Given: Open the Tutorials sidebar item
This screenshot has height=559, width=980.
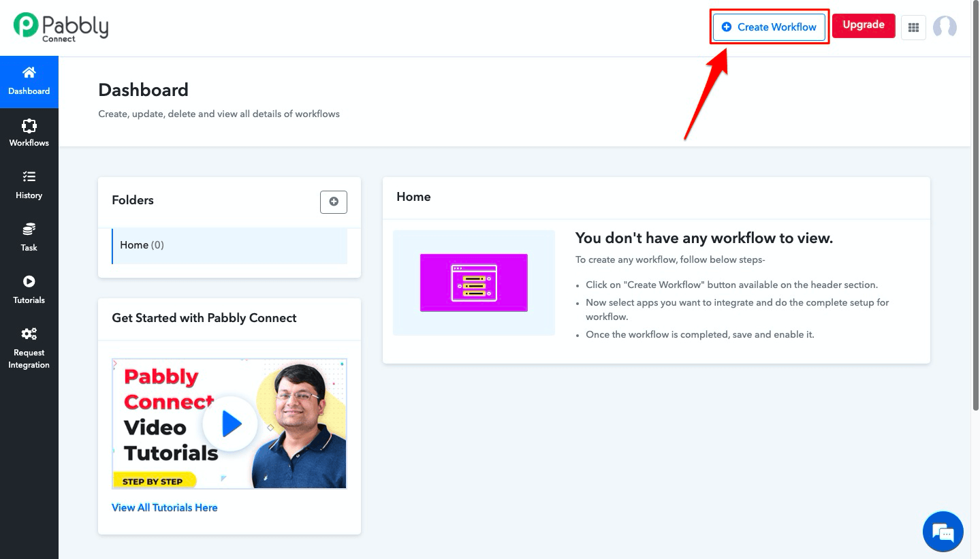Looking at the screenshot, I should pos(29,291).
